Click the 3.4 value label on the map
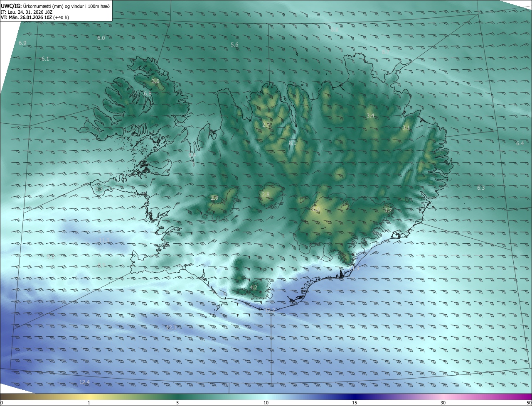532x406 pixels. pos(370,115)
